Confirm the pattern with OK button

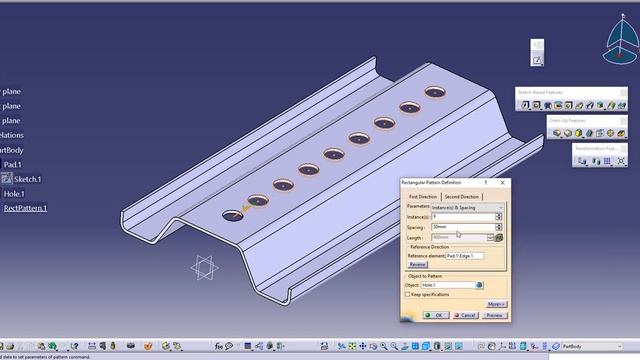pyautogui.click(x=436, y=315)
